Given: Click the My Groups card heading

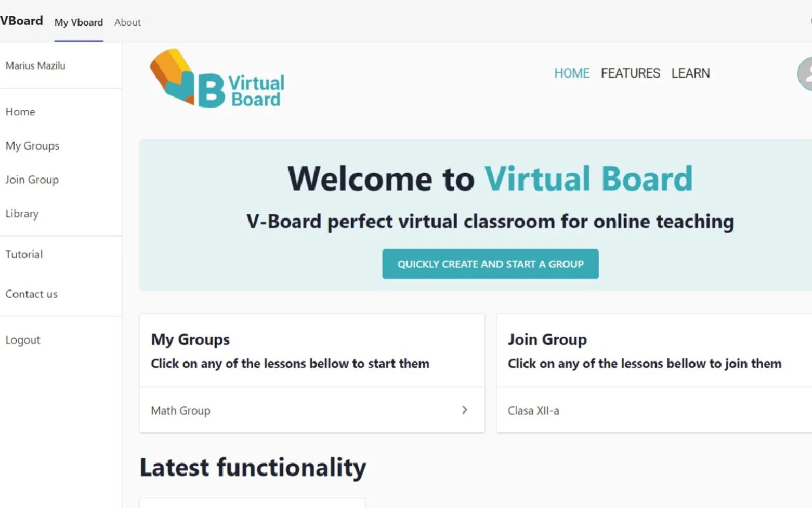Looking at the screenshot, I should [x=190, y=339].
